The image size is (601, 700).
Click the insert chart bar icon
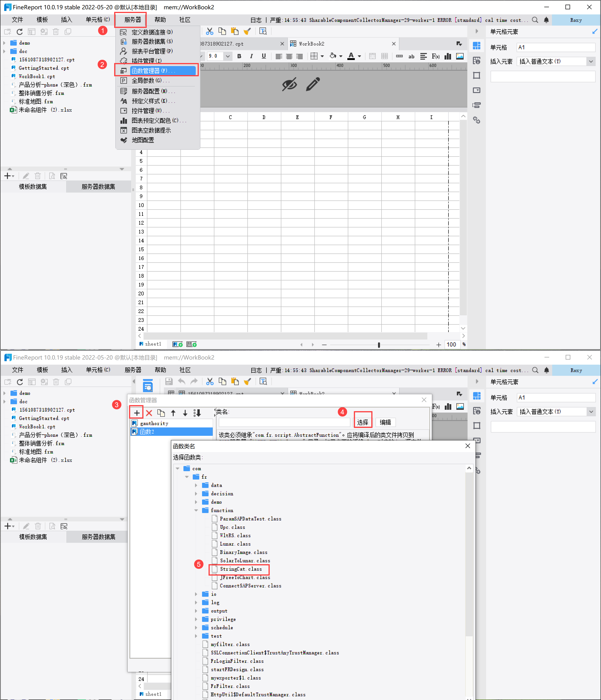pos(448,56)
